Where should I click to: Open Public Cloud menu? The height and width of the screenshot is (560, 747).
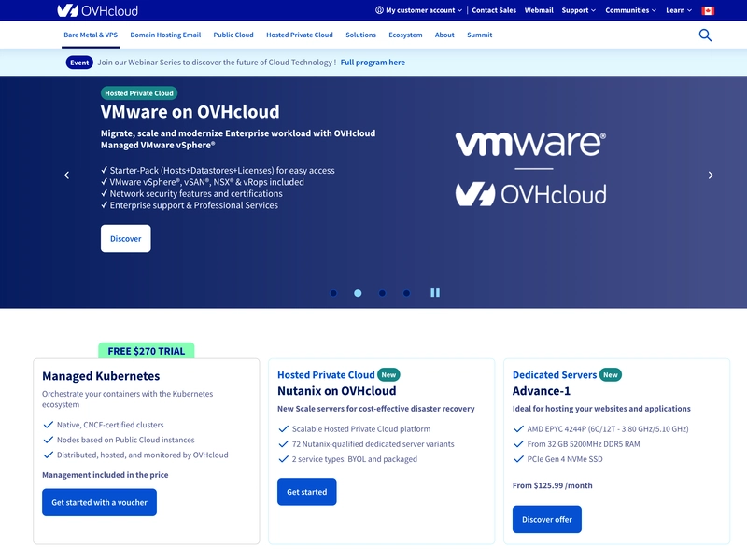coord(233,35)
